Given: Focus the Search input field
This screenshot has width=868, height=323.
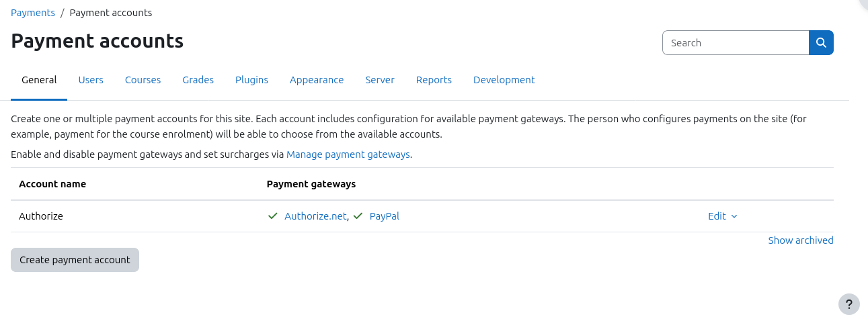Looking at the screenshot, I should click(x=736, y=42).
